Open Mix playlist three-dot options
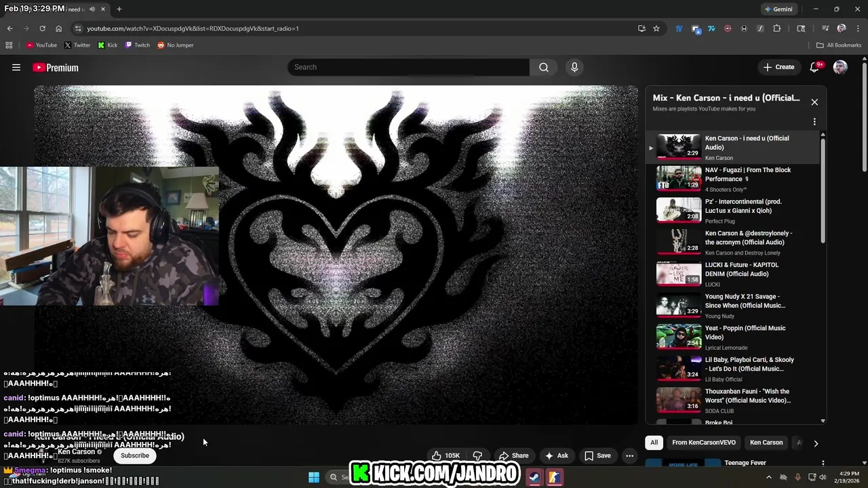This screenshot has width=868, height=488. (x=814, y=121)
